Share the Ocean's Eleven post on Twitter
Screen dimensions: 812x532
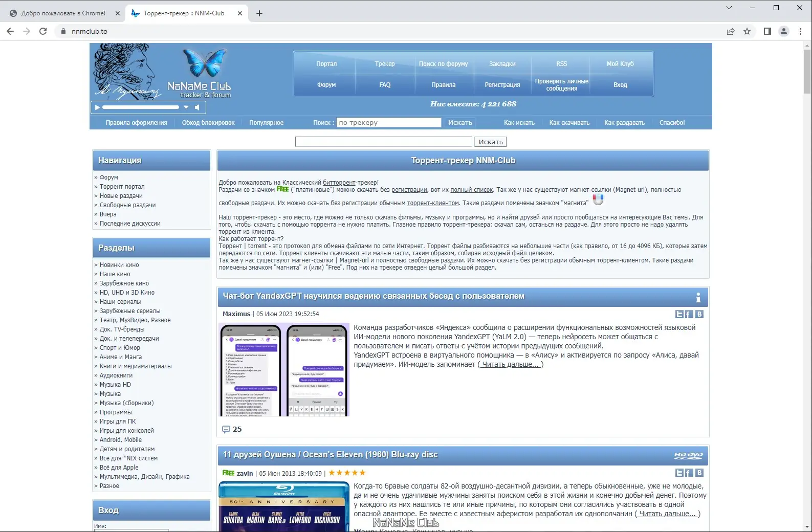click(x=679, y=473)
